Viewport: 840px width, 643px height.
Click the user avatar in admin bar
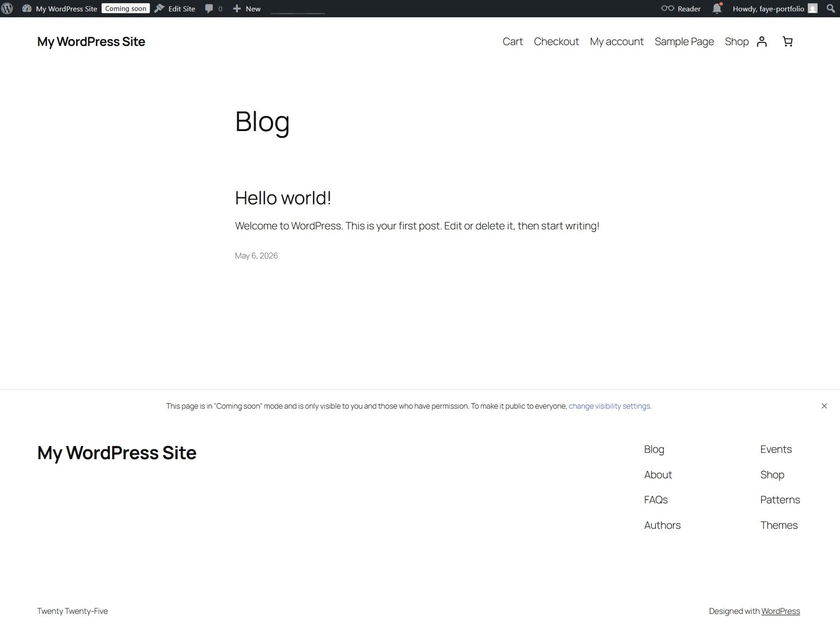point(813,8)
